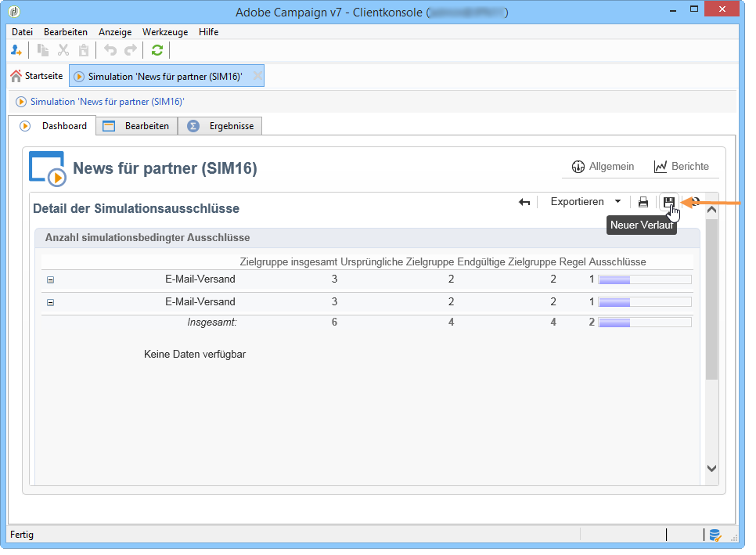Click the undo arrow in toolbar

[x=110, y=50]
